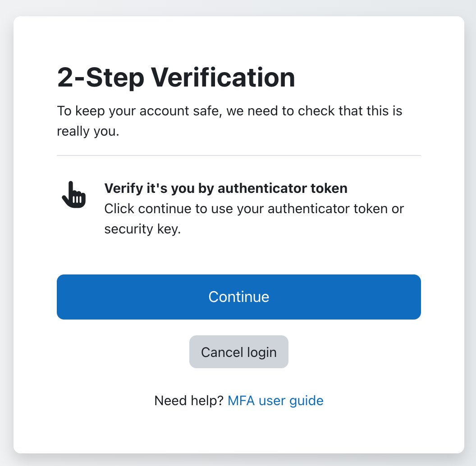Select the "Verify it's you by authenticator token" title
The image size is (476, 466).
coord(226,188)
